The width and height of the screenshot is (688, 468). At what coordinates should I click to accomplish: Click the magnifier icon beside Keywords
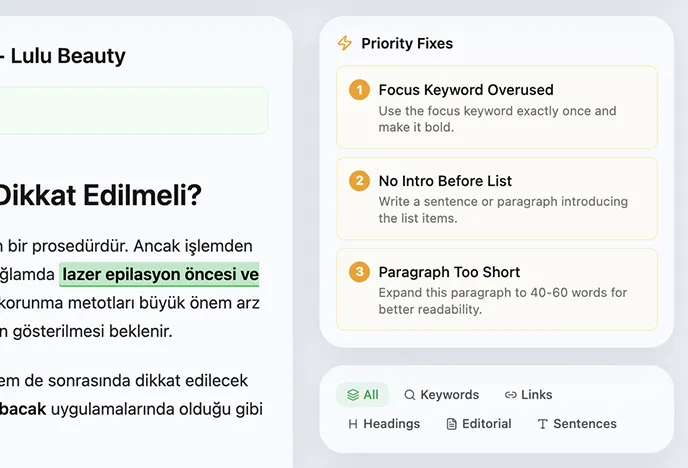409,395
